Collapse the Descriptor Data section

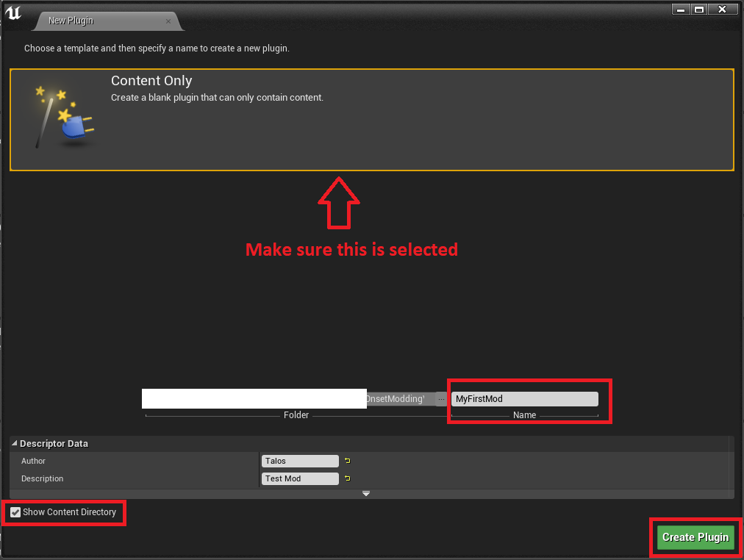(x=14, y=443)
